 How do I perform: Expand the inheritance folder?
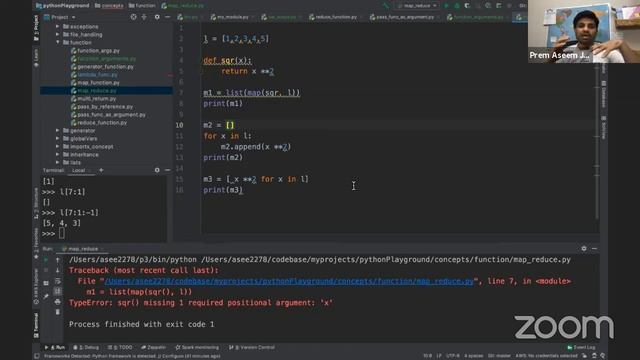(x=58, y=155)
